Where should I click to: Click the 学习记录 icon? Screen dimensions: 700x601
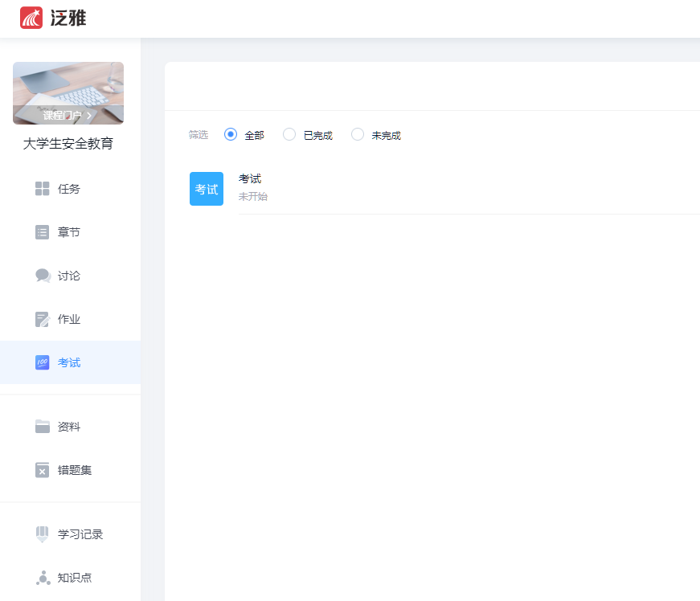[43, 534]
